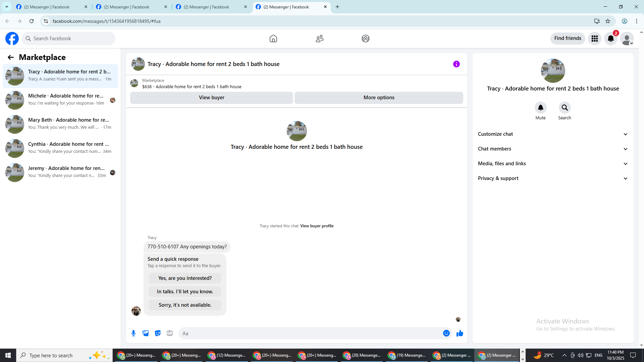Focus the Search Facebook field
This screenshot has height=362, width=644.
tap(68, 39)
